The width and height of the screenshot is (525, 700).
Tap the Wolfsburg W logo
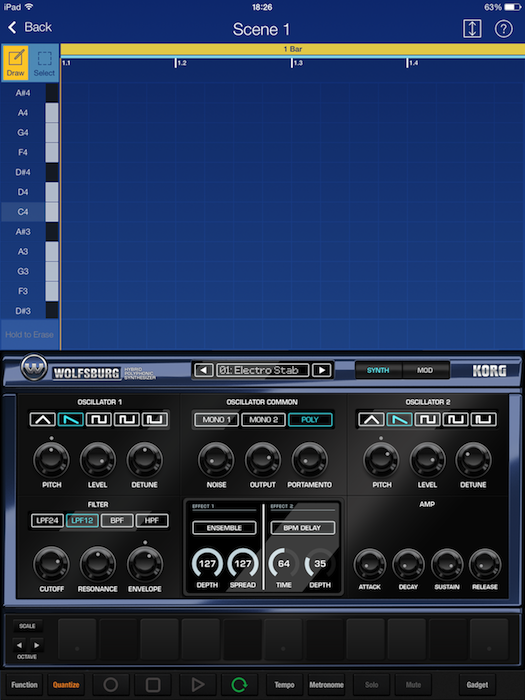click(x=33, y=368)
